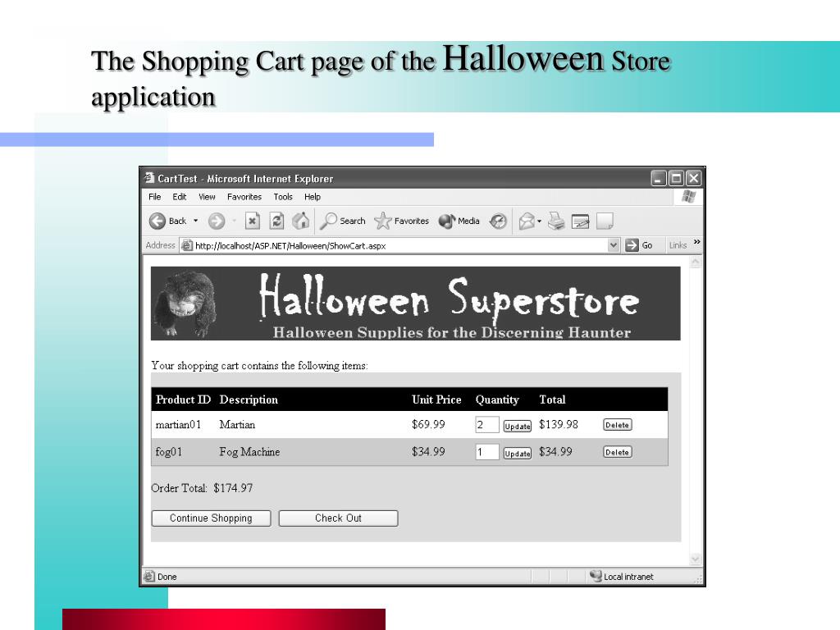Click the Refresh page icon
Image resolution: width=840 pixels, height=630 pixels.
(x=276, y=221)
